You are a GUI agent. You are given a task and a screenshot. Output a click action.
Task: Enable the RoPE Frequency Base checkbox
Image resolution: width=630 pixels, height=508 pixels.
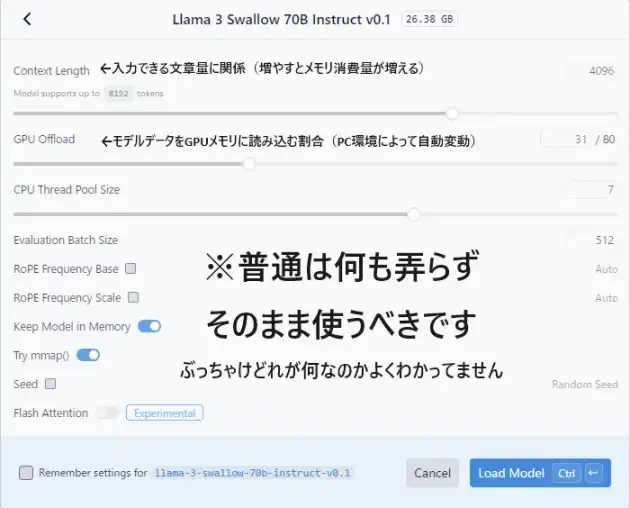click(x=131, y=268)
